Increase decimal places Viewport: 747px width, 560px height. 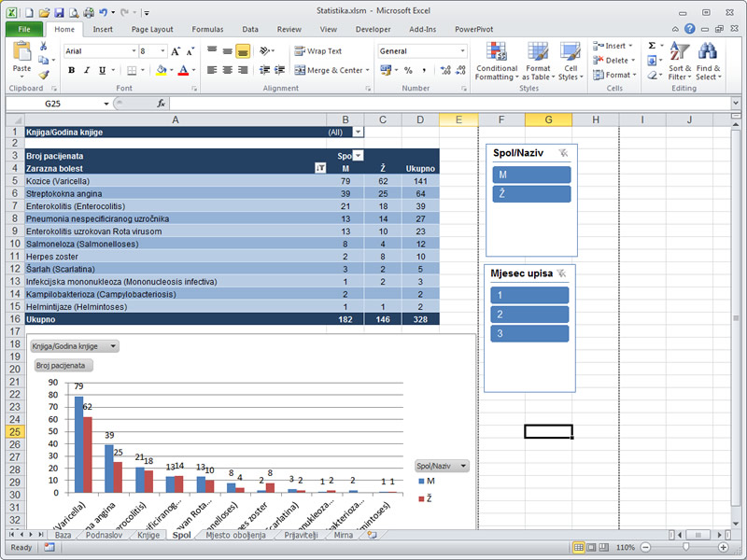(445, 71)
